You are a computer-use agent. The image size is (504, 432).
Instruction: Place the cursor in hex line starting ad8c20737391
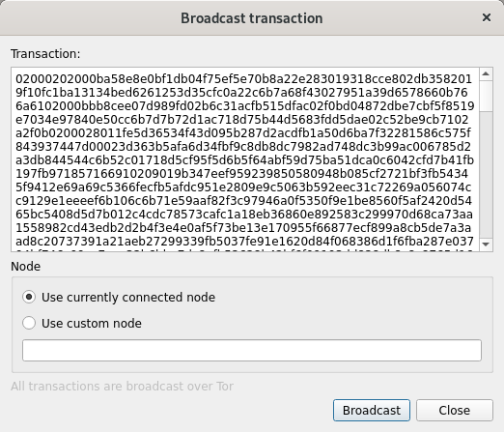pos(244,242)
